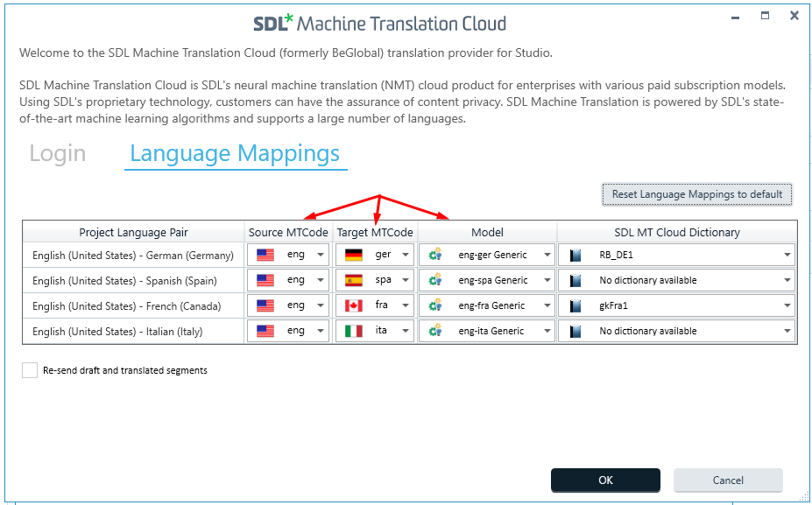Enable Re-send draft and translated segments checkbox
This screenshot has height=505, width=812.
(30, 370)
